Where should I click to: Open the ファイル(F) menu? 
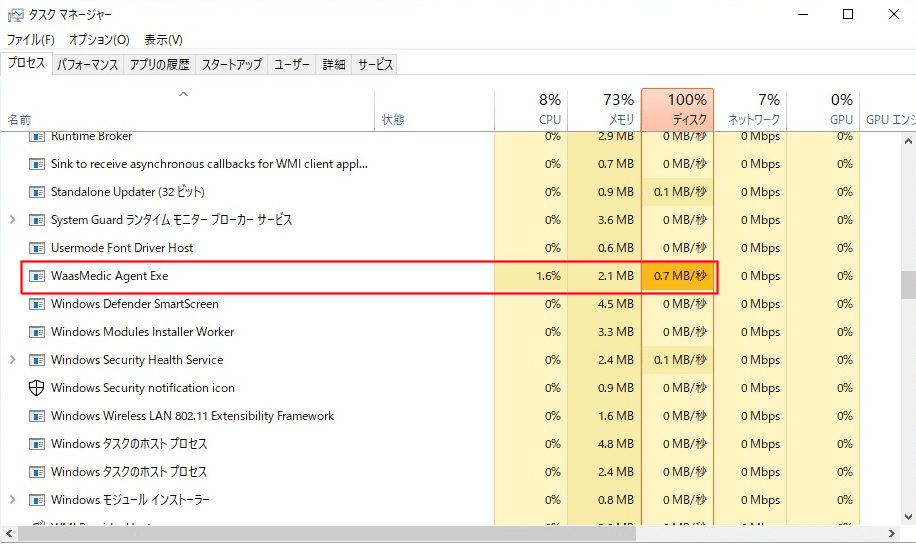tap(31, 40)
